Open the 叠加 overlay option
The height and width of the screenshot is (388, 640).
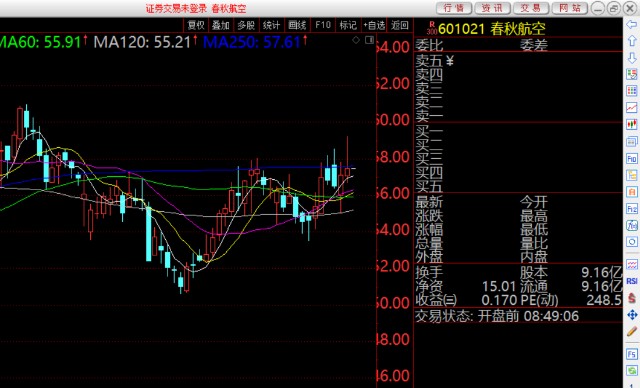click(x=221, y=25)
